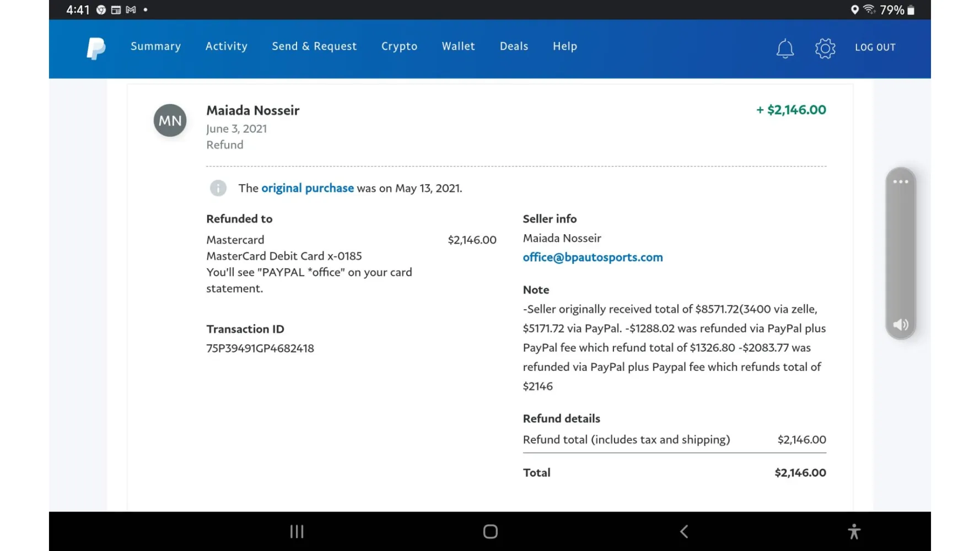Tap the Android recent apps button
The width and height of the screenshot is (980, 551).
click(x=297, y=531)
